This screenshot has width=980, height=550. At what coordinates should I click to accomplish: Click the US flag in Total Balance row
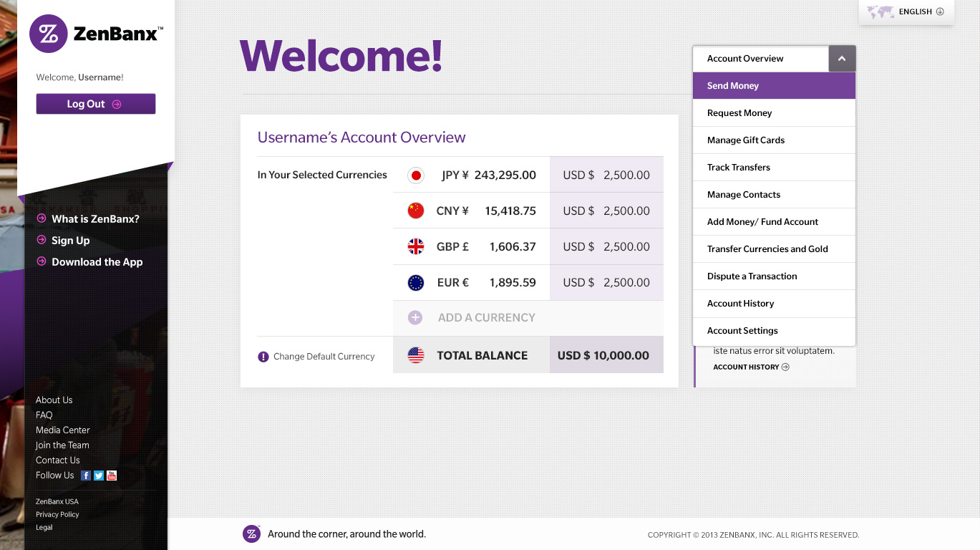tap(416, 355)
